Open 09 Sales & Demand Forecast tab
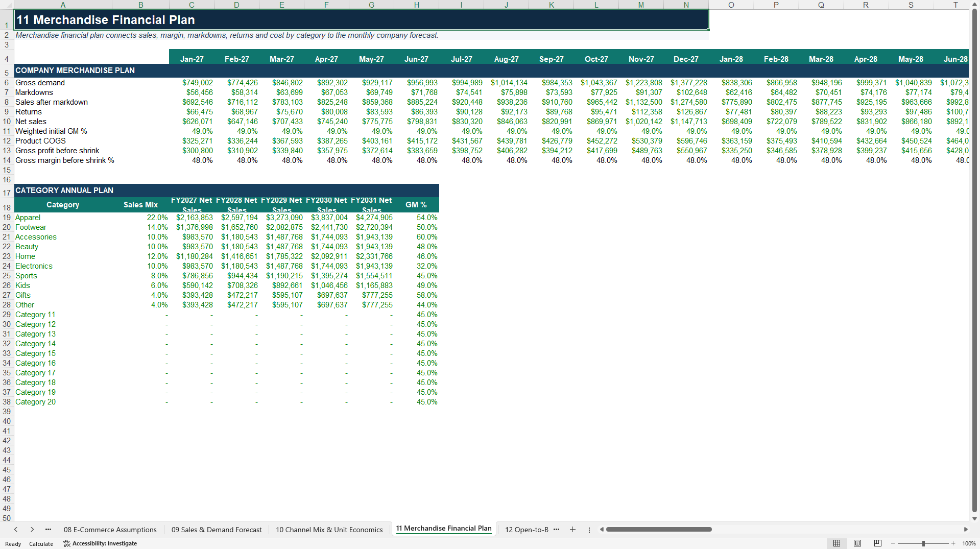The width and height of the screenshot is (980, 549). (217, 530)
